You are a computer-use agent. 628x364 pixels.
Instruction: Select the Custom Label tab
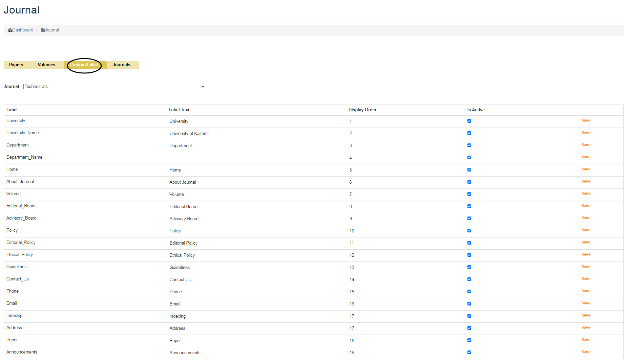coord(84,65)
